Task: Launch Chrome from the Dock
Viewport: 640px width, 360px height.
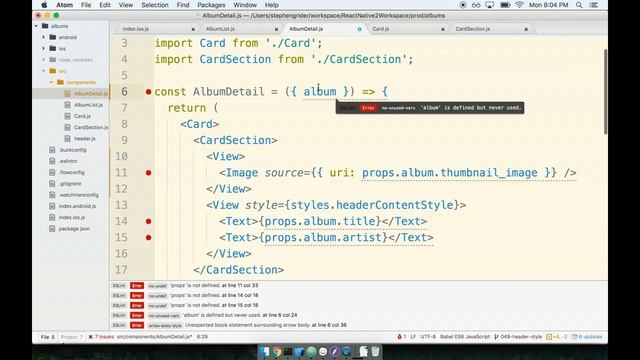Action: [276, 351]
